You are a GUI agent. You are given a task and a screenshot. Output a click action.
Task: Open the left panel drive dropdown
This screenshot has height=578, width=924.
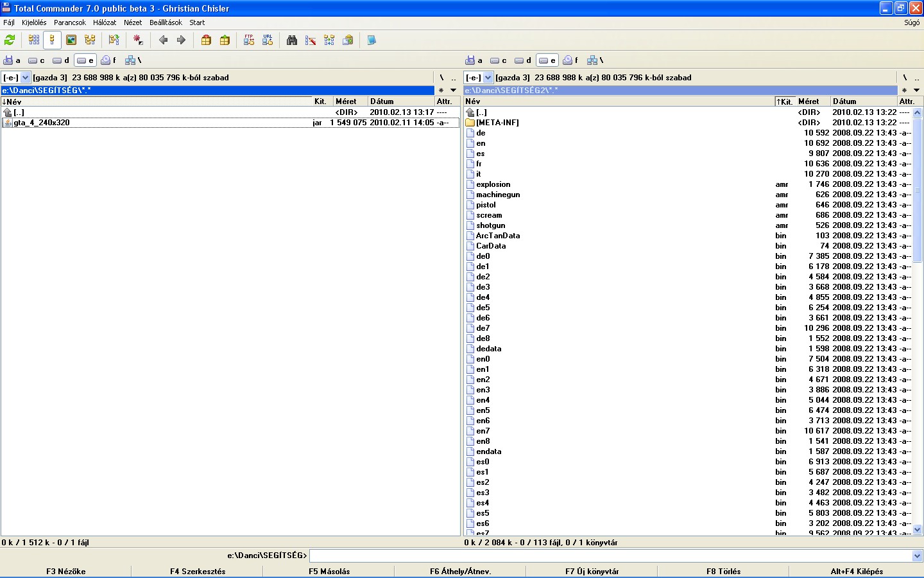26,78
